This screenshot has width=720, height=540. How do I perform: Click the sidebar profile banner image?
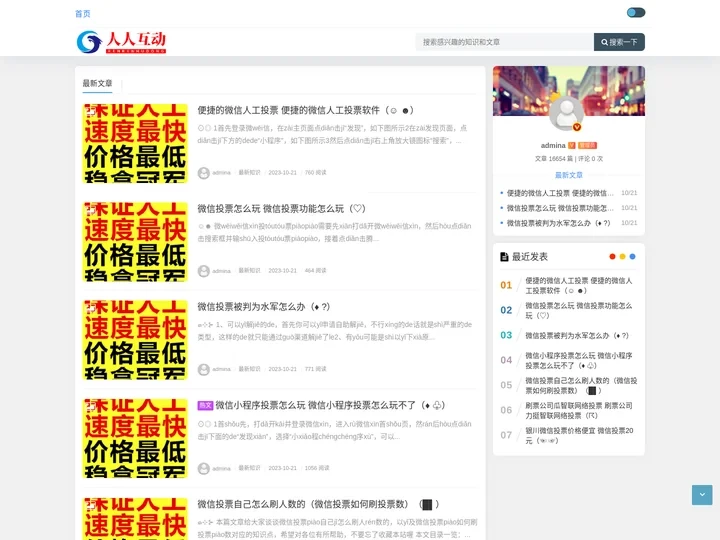(568, 90)
